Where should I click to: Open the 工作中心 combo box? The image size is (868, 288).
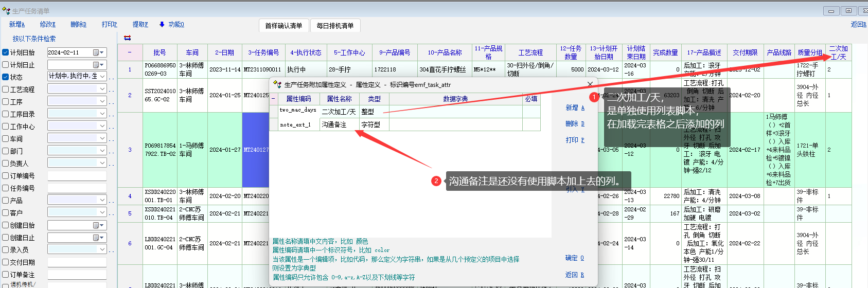pyautogui.click(x=102, y=126)
